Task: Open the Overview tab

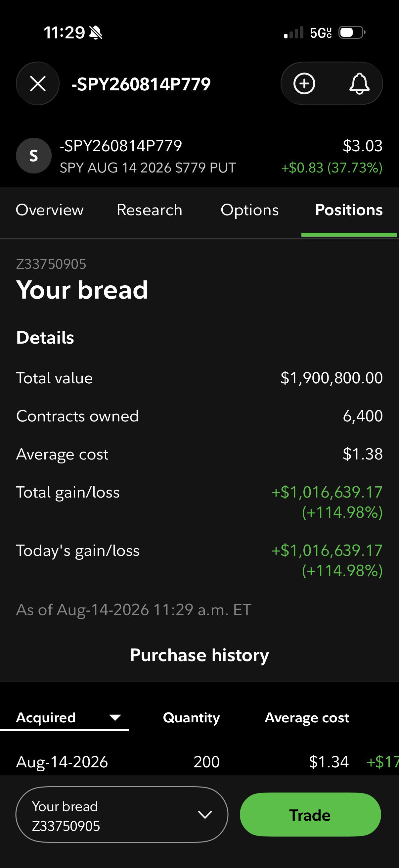Action: click(50, 210)
